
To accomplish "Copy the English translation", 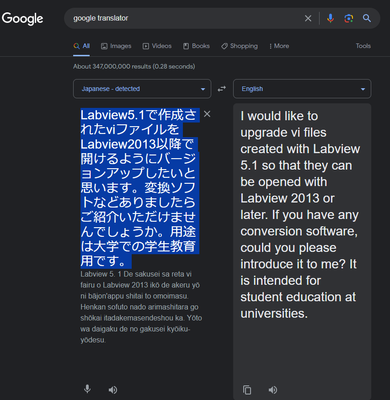I will tap(247, 390).
